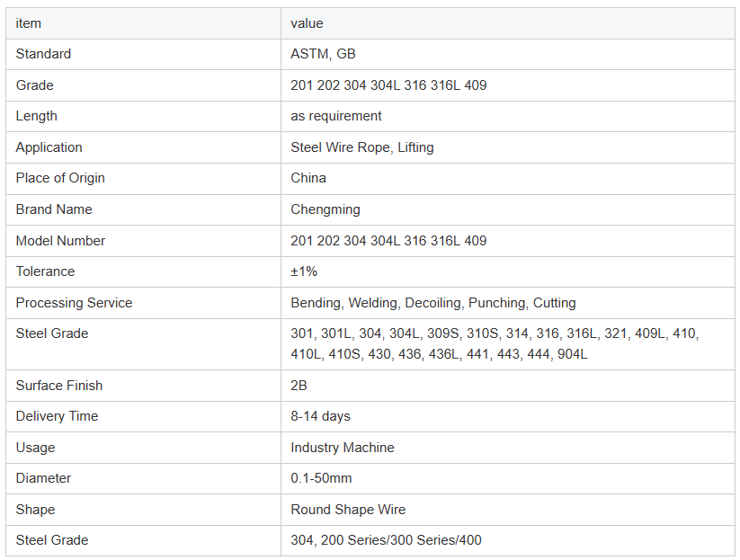Click the '8-14 days' delivery time value
This screenshot has height=560, width=740.
click(320, 416)
